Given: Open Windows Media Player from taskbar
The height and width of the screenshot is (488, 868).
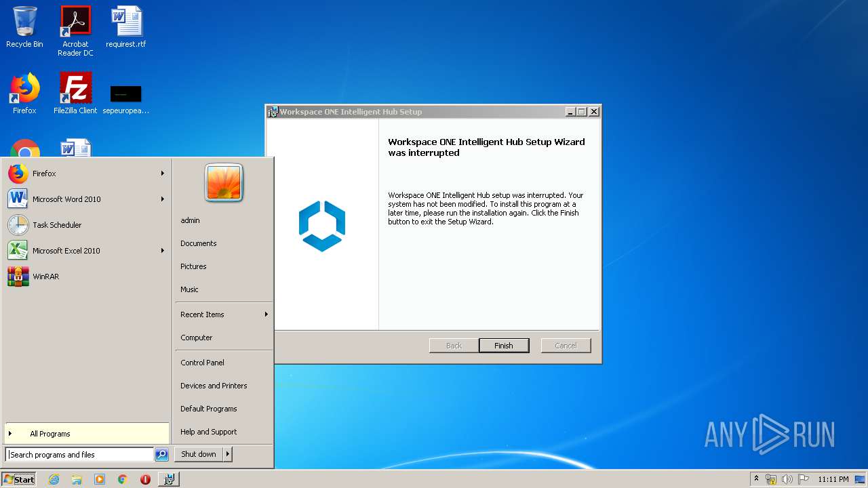Looking at the screenshot, I should 100,479.
